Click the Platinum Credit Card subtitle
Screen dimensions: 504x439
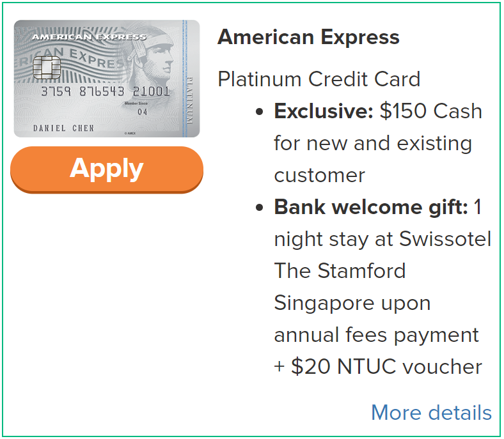coord(319,79)
